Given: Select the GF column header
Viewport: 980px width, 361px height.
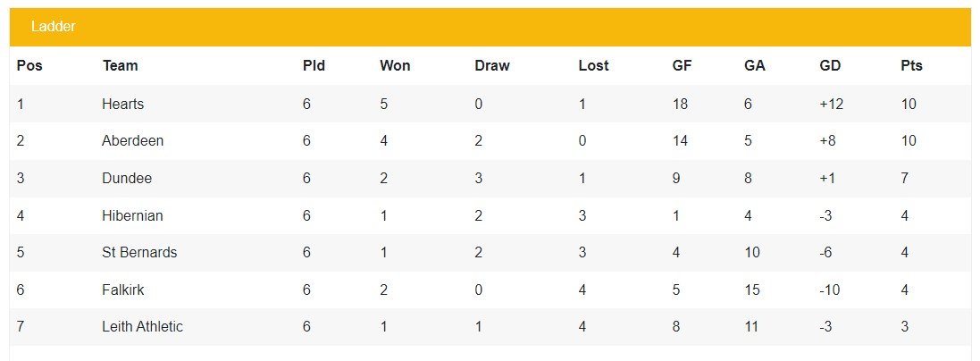Looking at the screenshot, I should [682, 65].
